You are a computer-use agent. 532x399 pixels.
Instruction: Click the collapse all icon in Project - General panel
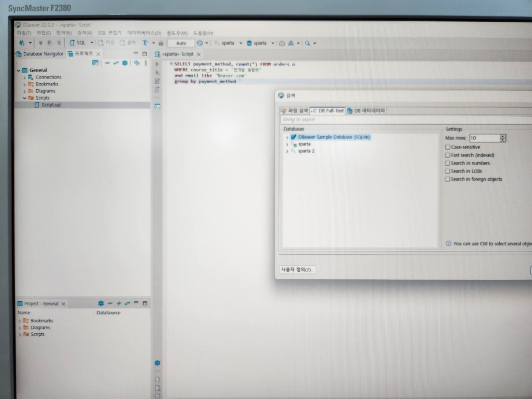pyautogui.click(x=110, y=303)
